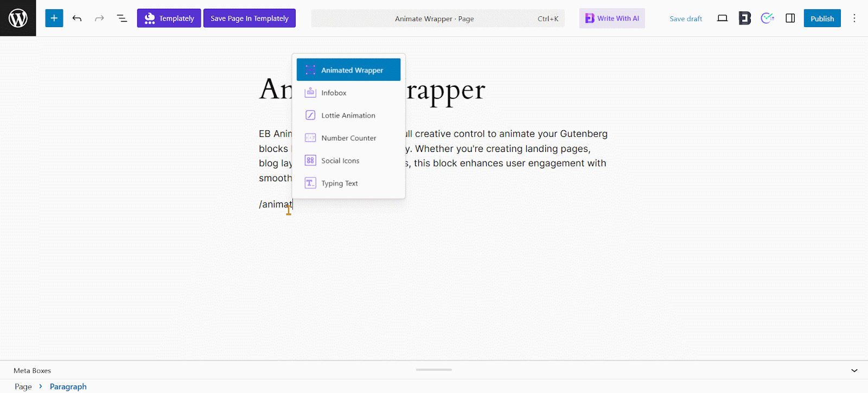Click the Meta Boxes label
The image size is (868, 393).
click(x=32, y=371)
